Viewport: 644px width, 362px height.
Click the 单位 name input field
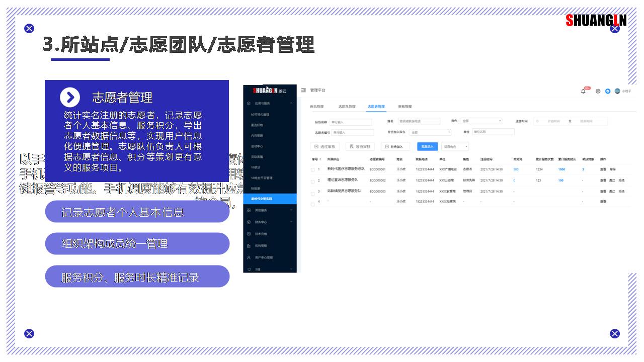point(493,132)
